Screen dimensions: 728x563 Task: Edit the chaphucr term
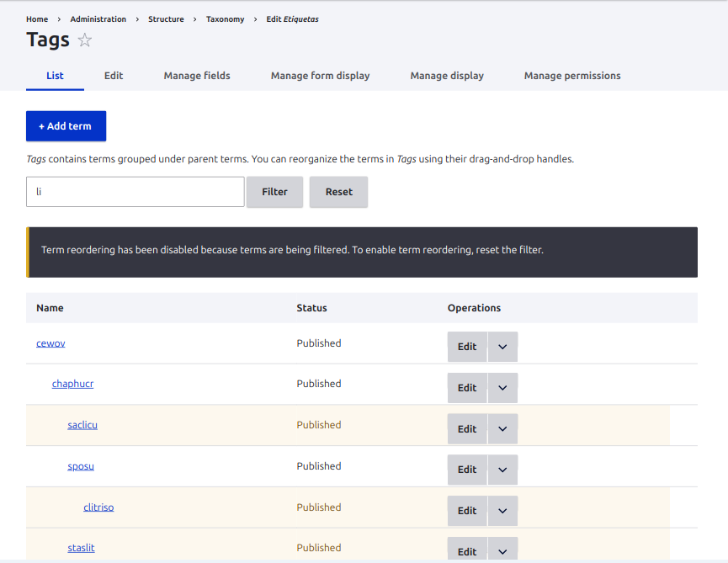[467, 388]
